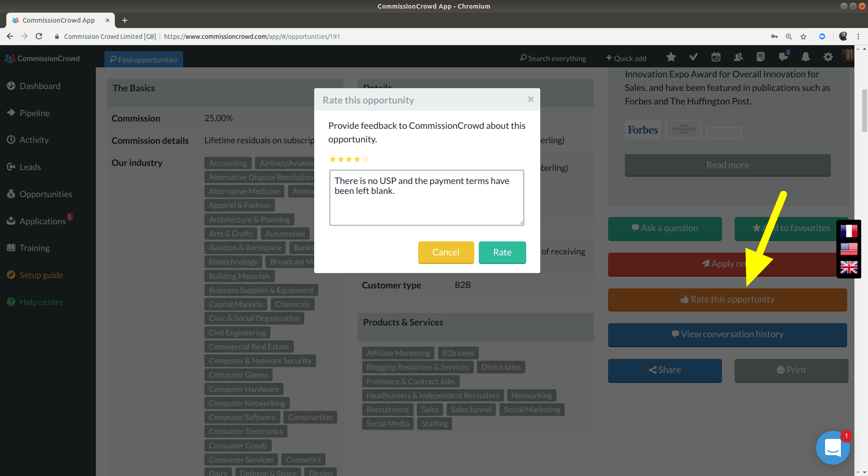
Task: Cancel the rating dialog
Action: (445, 252)
